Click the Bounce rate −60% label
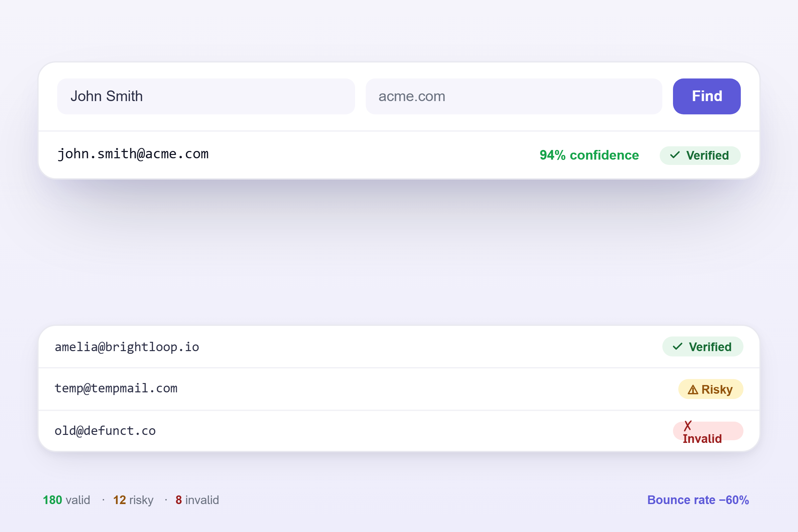The height and width of the screenshot is (532, 798). (x=698, y=500)
